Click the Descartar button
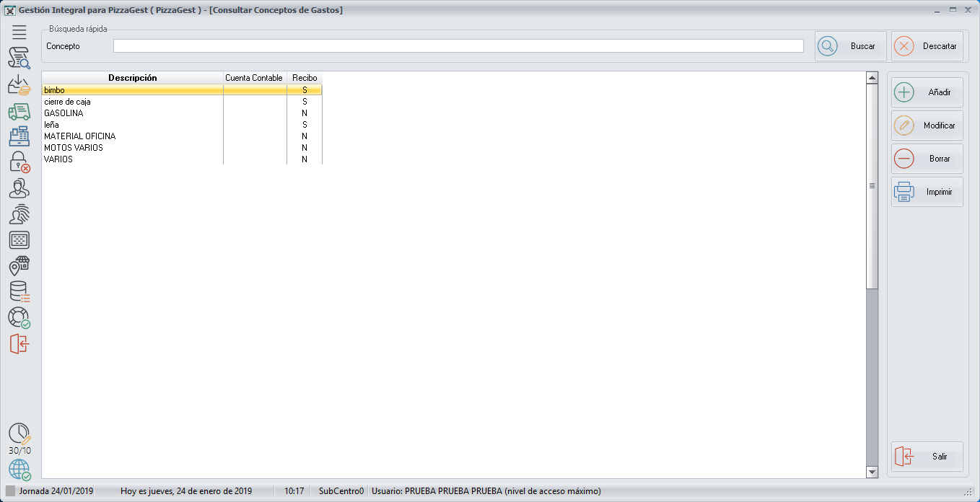Screen dimensions: 980x502 pyautogui.click(x=927, y=46)
